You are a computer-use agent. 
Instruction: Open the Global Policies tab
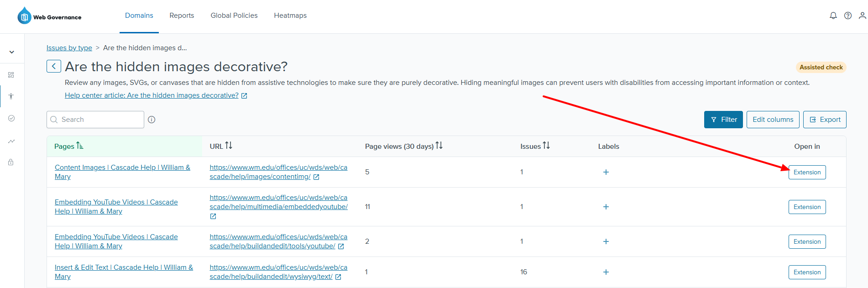tap(234, 16)
